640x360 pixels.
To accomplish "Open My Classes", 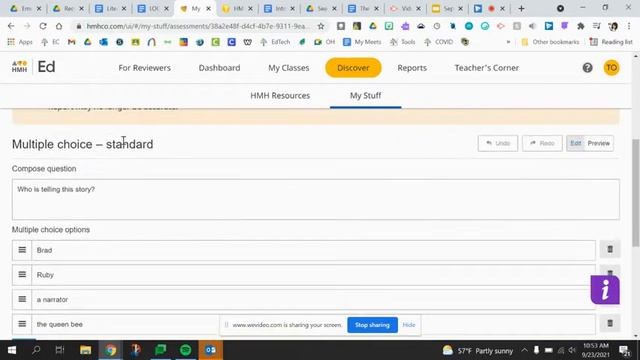I will [x=289, y=68].
